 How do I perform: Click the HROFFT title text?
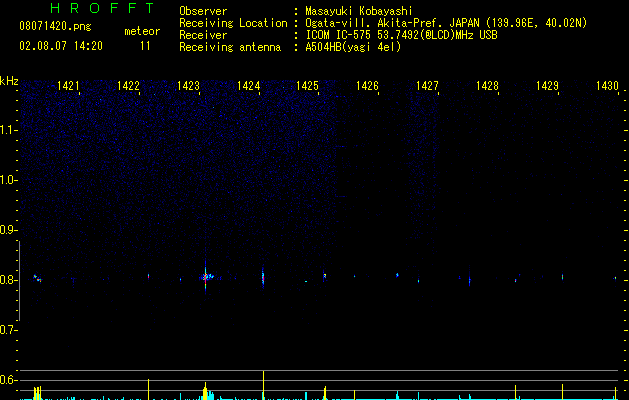coord(102,8)
